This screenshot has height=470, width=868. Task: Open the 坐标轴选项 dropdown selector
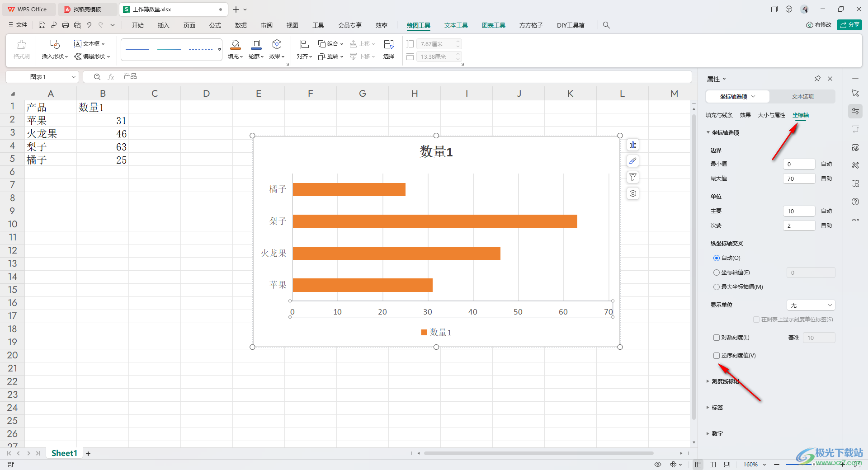pyautogui.click(x=738, y=96)
